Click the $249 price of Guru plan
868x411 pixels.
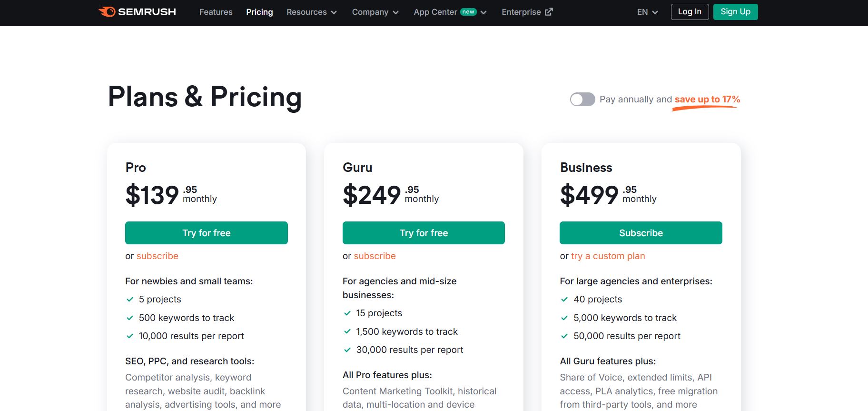pos(372,195)
